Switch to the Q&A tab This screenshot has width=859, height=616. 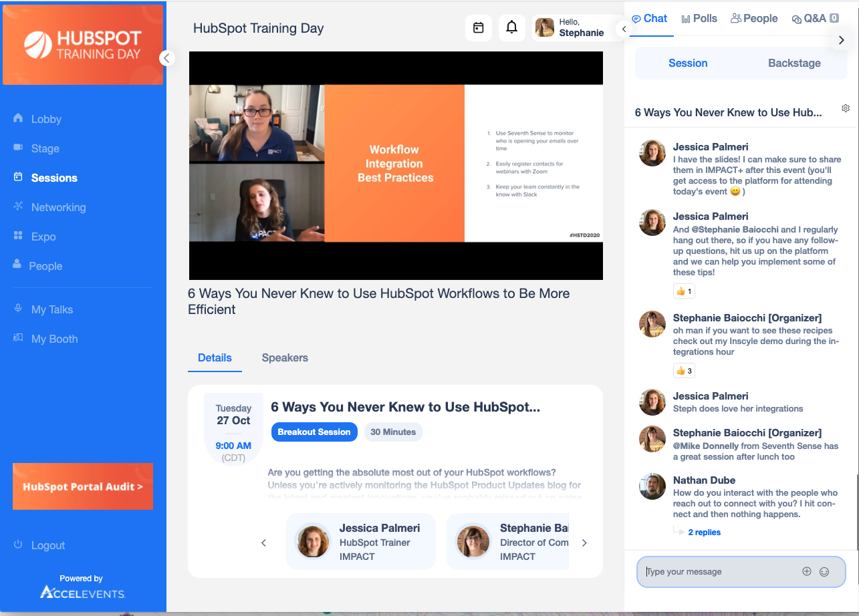coord(815,19)
